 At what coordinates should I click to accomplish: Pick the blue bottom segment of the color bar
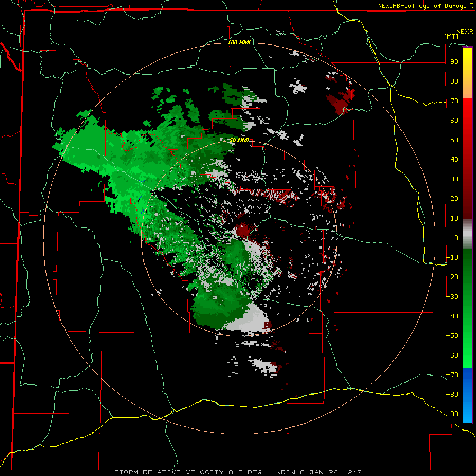pyautogui.click(x=467, y=395)
